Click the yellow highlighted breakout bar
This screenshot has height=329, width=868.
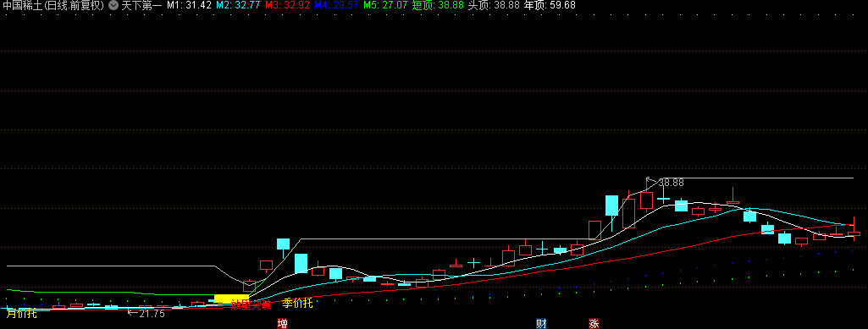(x=231, y=299)
